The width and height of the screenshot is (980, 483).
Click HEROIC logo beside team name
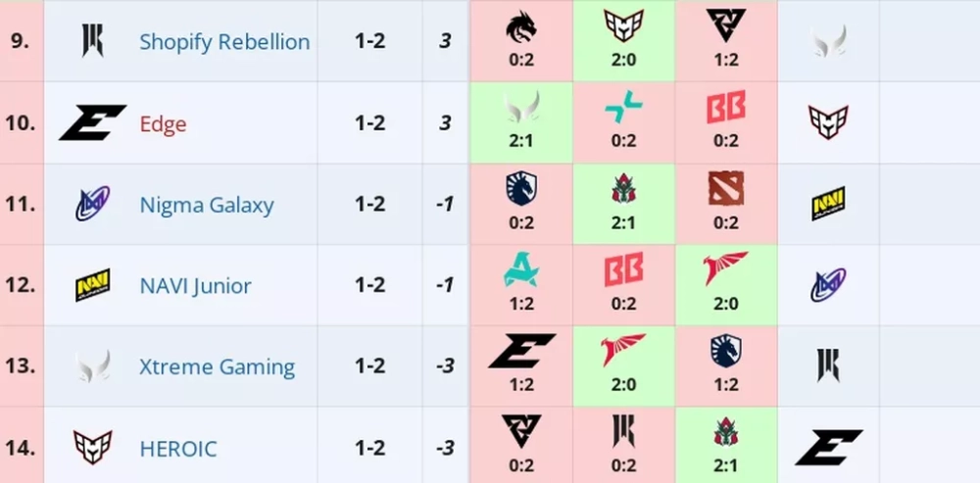[x=92, y=448]
